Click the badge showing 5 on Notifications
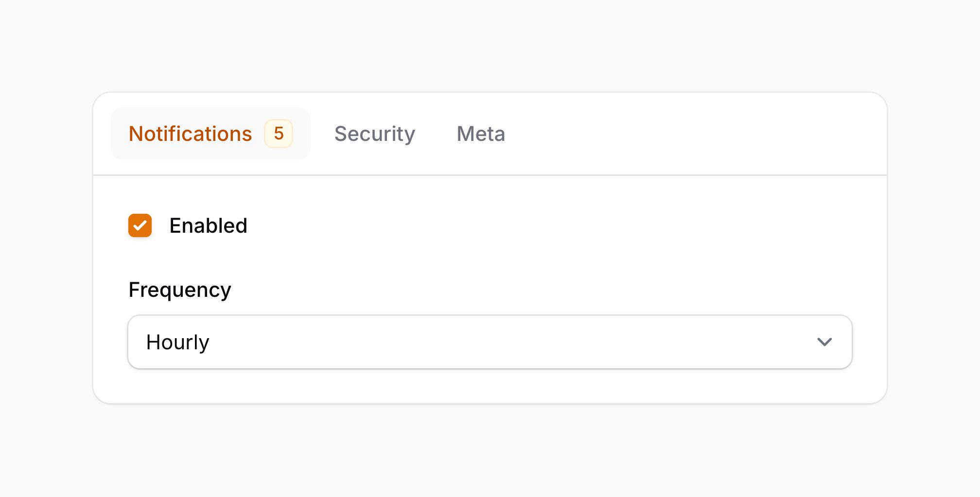 279,134
